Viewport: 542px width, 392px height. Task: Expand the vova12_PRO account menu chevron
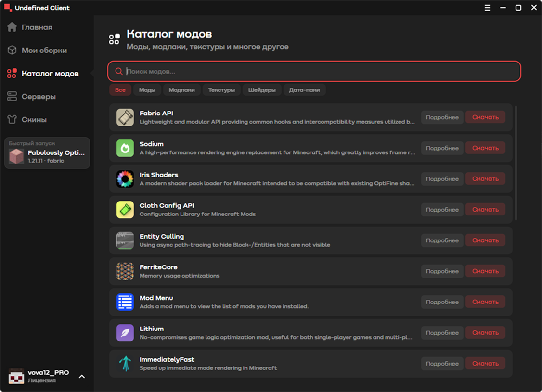[x=82, y=376]
